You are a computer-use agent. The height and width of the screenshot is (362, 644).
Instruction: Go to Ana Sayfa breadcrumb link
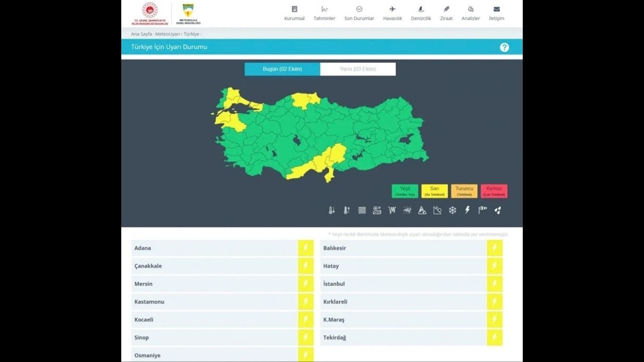point(141,34)
